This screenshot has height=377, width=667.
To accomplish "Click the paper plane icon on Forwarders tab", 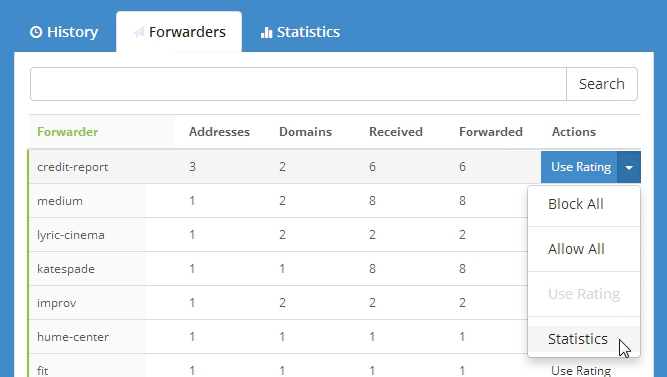I will click(x=138, y=32).
